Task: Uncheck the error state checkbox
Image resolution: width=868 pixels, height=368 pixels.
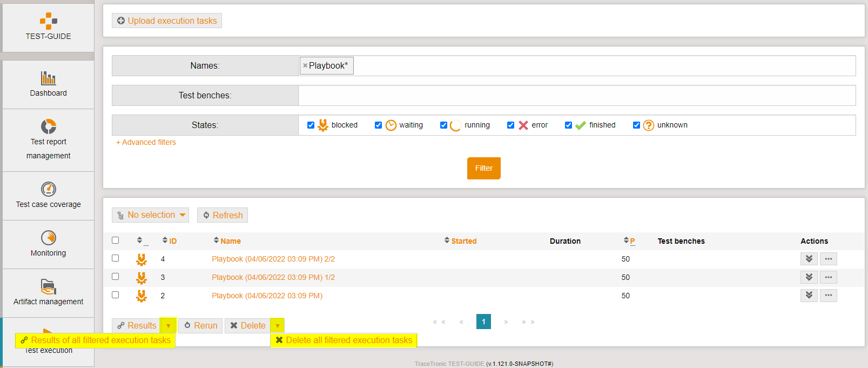Action: [510, 125]
